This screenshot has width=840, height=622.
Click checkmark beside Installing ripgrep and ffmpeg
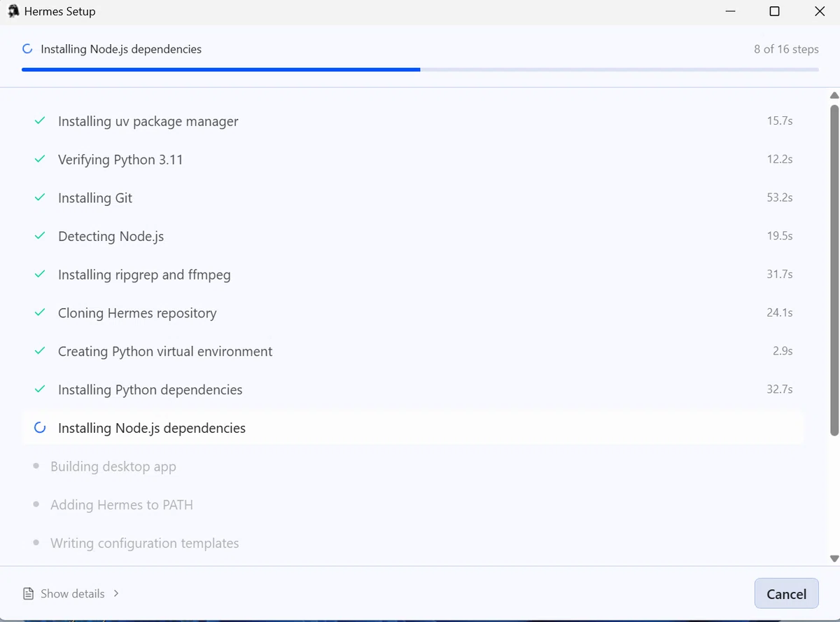click(40, 275)
